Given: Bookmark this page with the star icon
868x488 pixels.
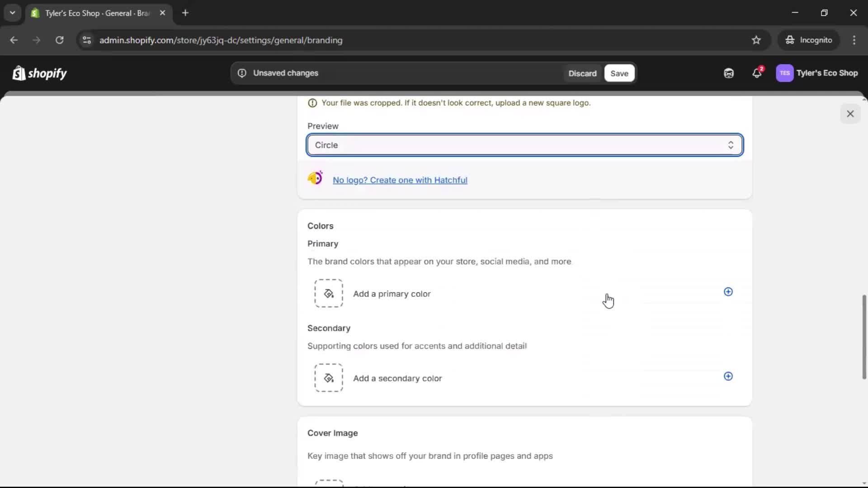Looking at the screenshot, I should [x=756, y=40].
